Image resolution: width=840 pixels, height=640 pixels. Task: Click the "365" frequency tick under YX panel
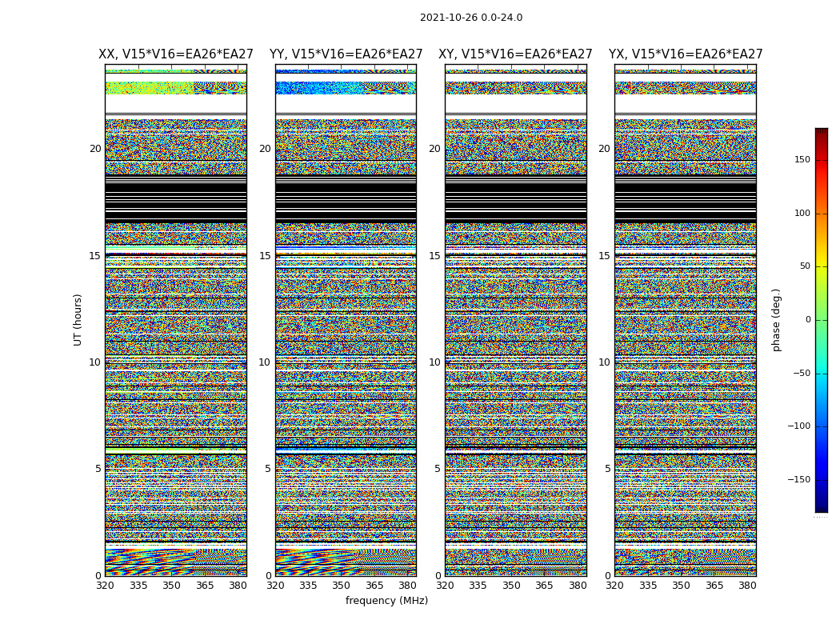coord(714,586)
